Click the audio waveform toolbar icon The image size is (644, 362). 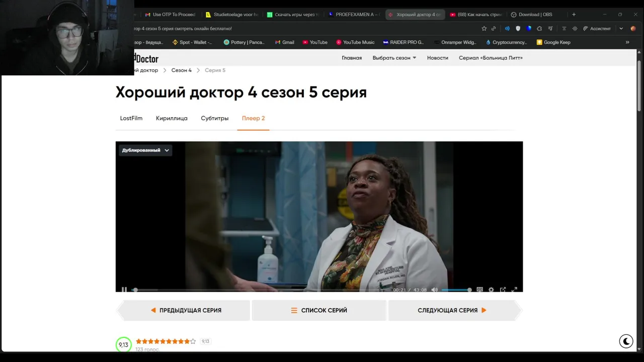tap(575, 29)
